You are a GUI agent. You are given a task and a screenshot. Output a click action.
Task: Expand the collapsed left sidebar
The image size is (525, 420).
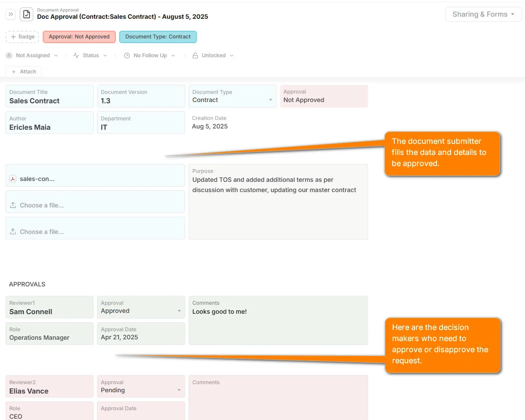pos(10,14)
